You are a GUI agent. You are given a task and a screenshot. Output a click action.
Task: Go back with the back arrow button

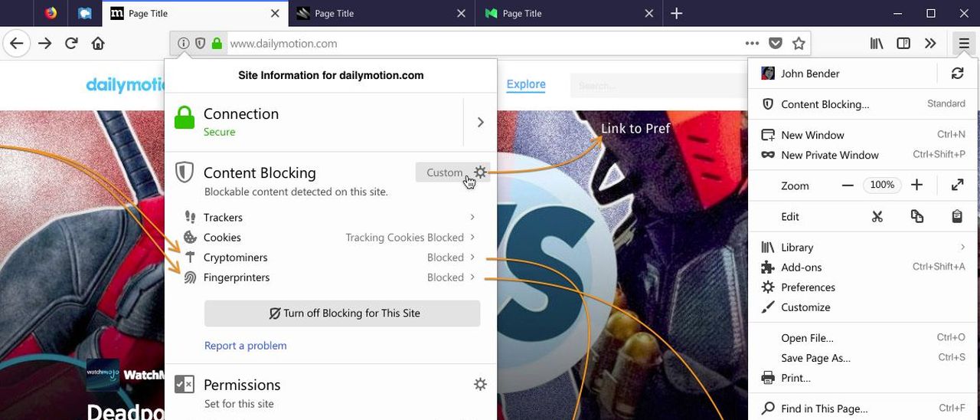click(17, 44)
